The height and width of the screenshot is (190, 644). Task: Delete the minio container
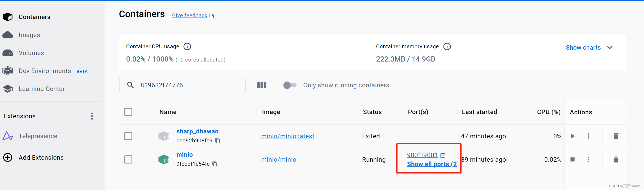click(x=616, y=159)
